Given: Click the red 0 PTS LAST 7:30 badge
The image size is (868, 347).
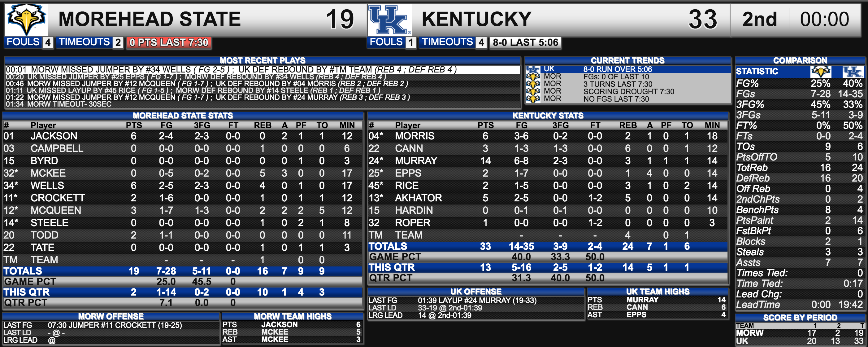Looking at the screenshot, I should click(169, 42).
